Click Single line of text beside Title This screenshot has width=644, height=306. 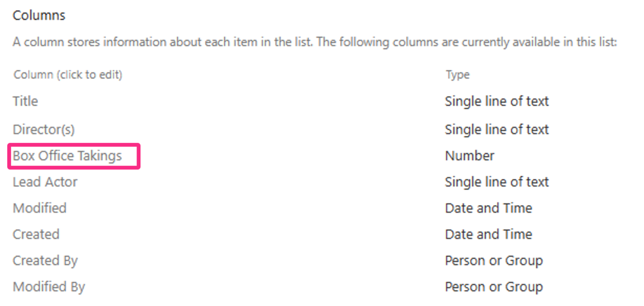497,101
